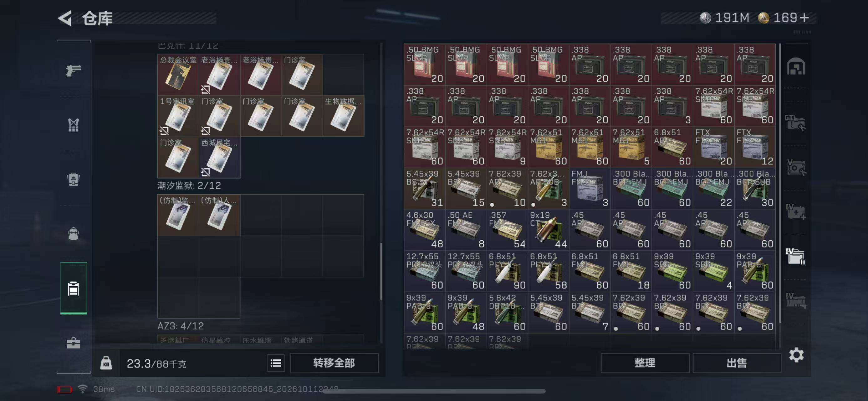
Task: Select the 4.6x30 FMJ SX ammo stack
Action: click(425, 230)
